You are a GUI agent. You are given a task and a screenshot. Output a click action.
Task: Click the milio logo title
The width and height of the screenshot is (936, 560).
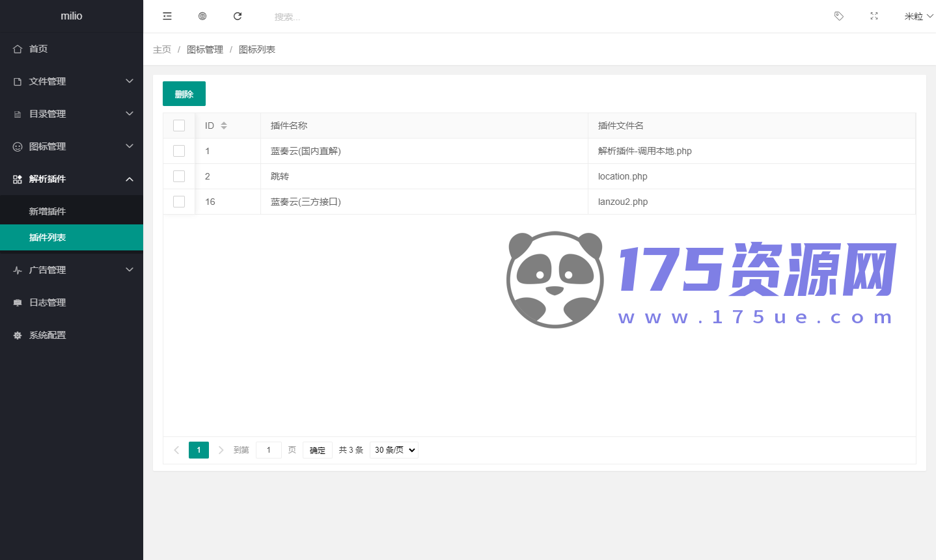pos(72,16)
